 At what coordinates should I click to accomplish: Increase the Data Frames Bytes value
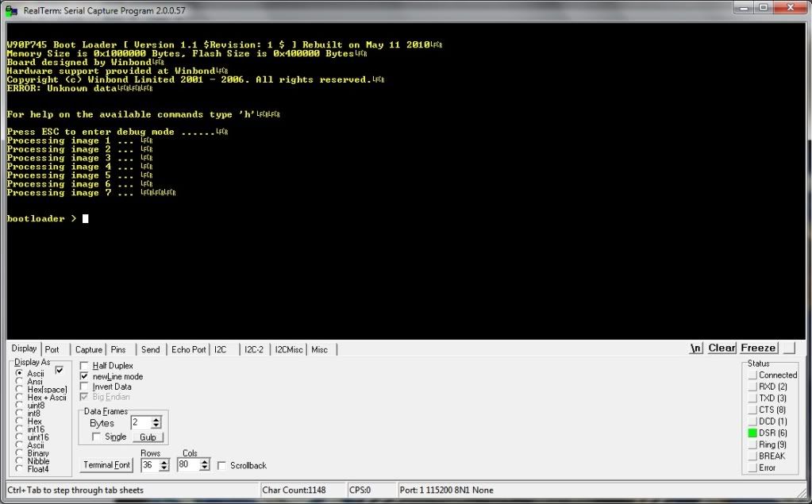[156, 420]
